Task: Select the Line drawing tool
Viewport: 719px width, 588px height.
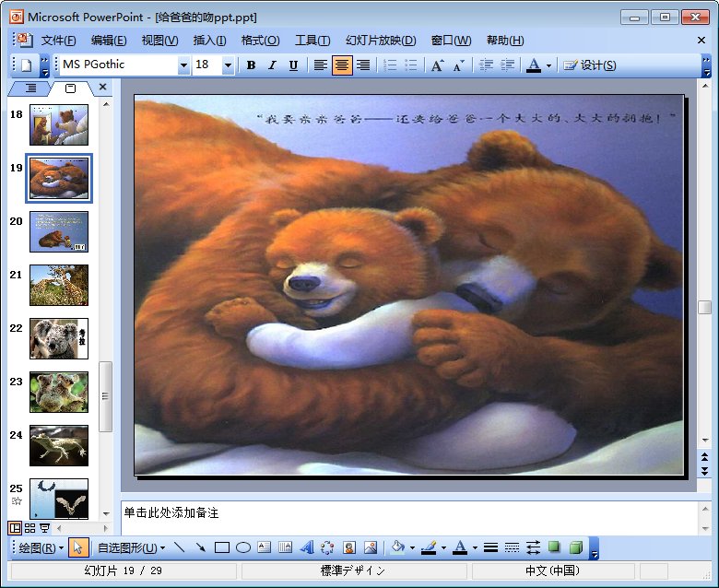Action: click(x=180, y=547)
